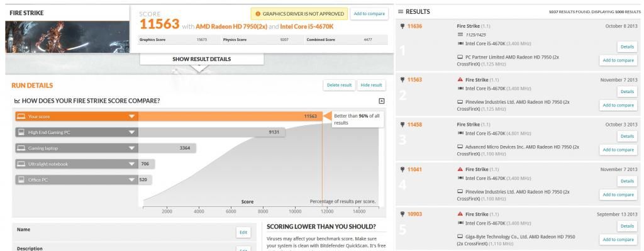Click the laptop icon in Ultralight notebook bar
This screenshot has width=644, height=251.
pos(21,164)
